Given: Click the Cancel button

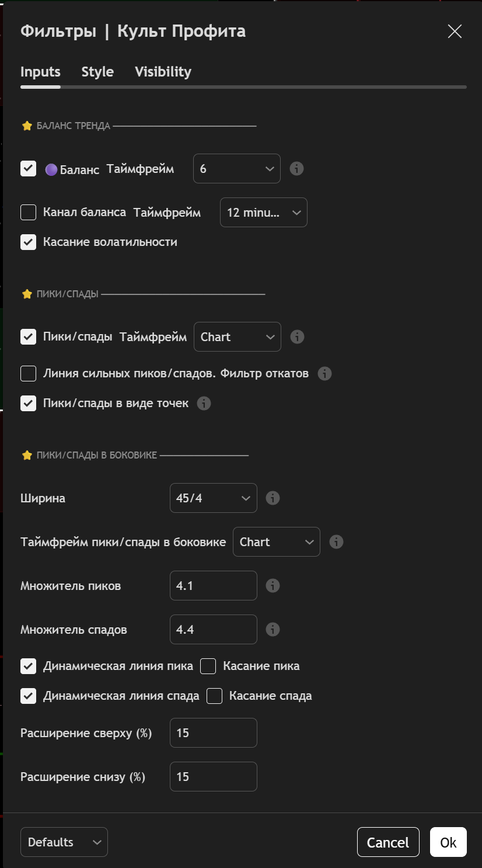Looking at the screenshot, I should (388, 842).
